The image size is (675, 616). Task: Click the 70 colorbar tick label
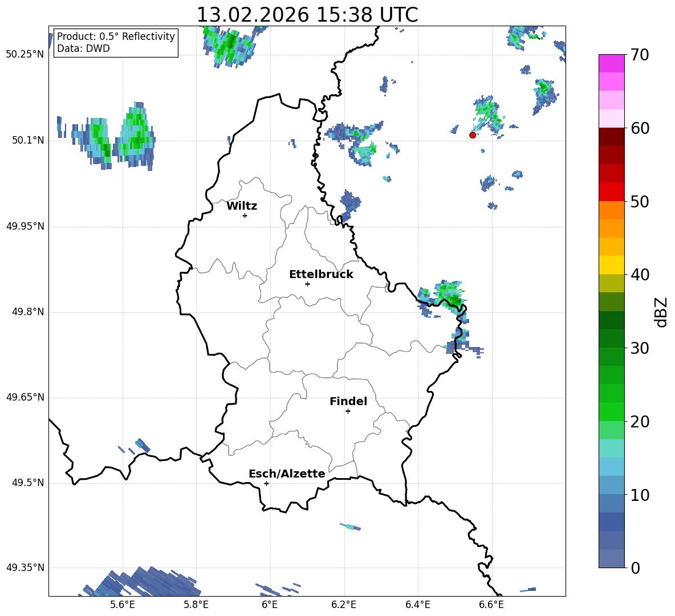pyautogui.click(x=640, y=55)
